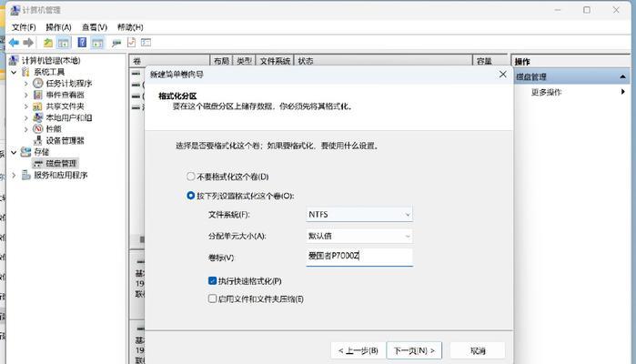Screen dimensions: 636x364
Task: Click the 更多操作 action link
Action: [546, 92]
